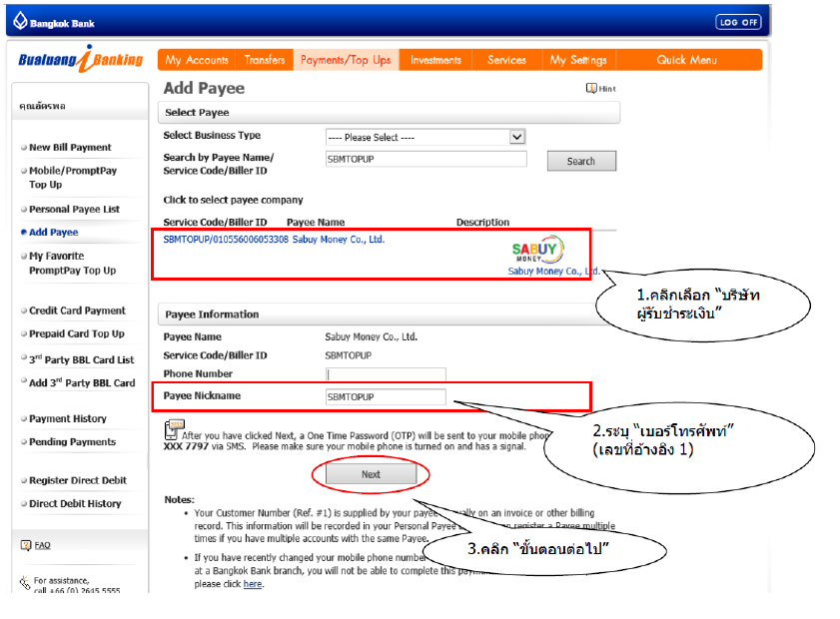Click the Search button
Viewport: 840px width, 619px height.
click(x=581, y=161)
